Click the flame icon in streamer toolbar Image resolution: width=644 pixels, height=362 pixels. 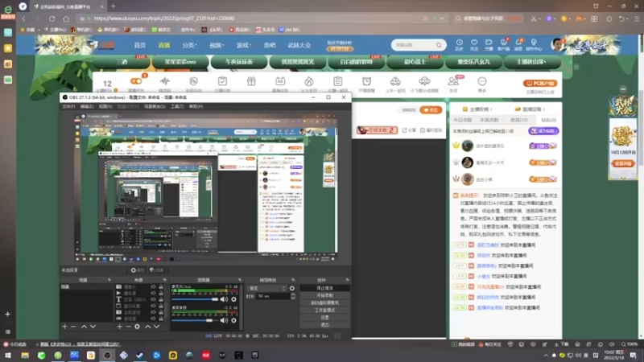309,81
